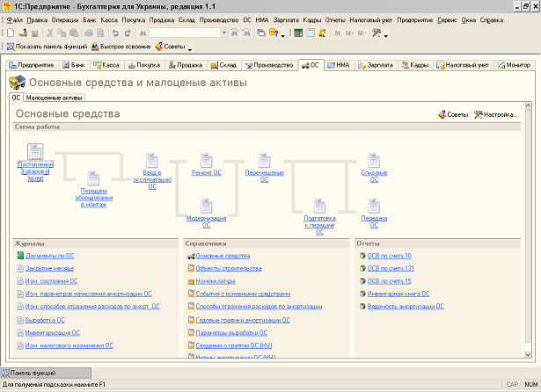Click Быстрое освоение toolbar button

tap(121, 47)
